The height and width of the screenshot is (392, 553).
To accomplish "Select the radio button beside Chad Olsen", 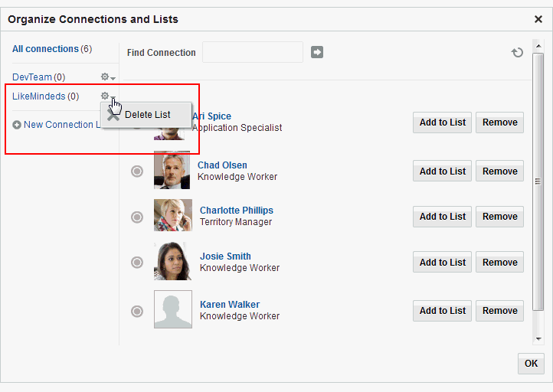I will point(137,171).
